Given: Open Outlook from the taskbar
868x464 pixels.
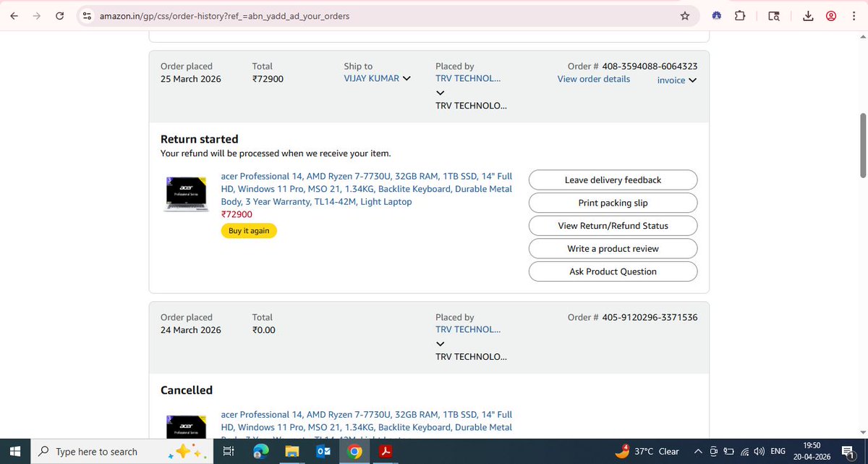Looking at the screenshot, I should [x=323, y=451].
